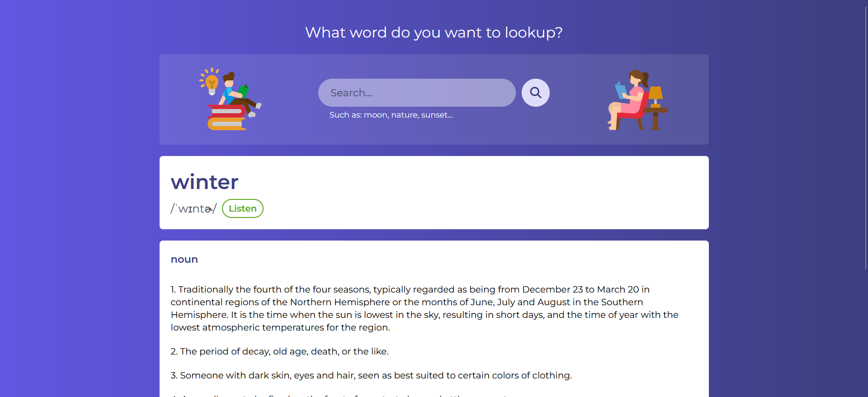Click the noun part-of-speech heading
868x397 pixels.
184,260
